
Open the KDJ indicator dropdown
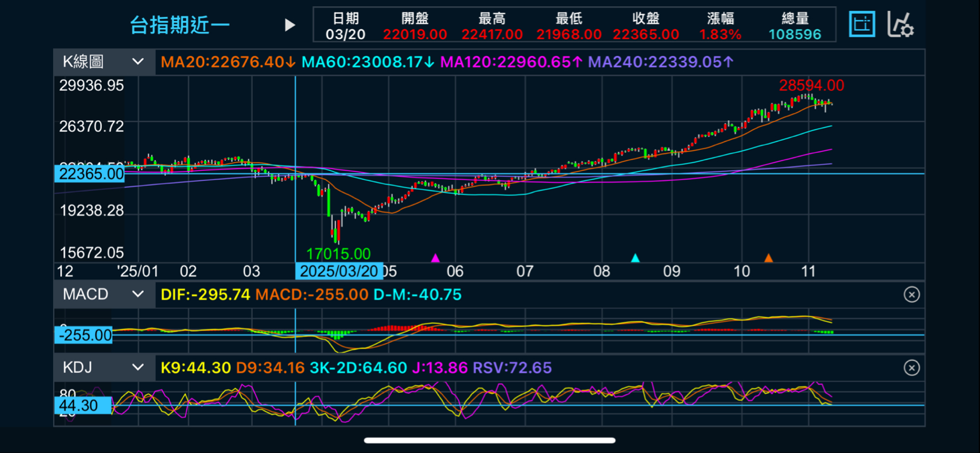pos(104,368)
